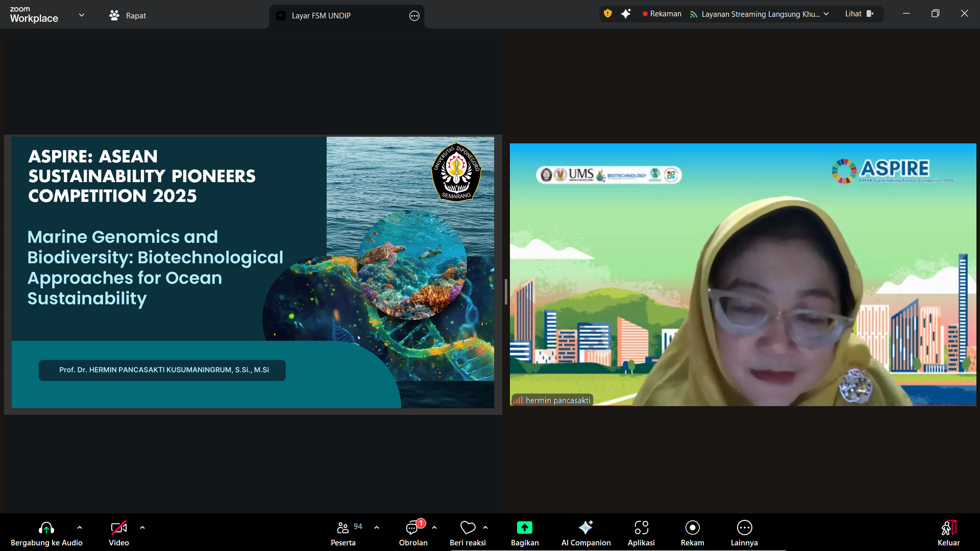
Task: Expand video options arrow beside Video
Action: click(x=142, y=528)
